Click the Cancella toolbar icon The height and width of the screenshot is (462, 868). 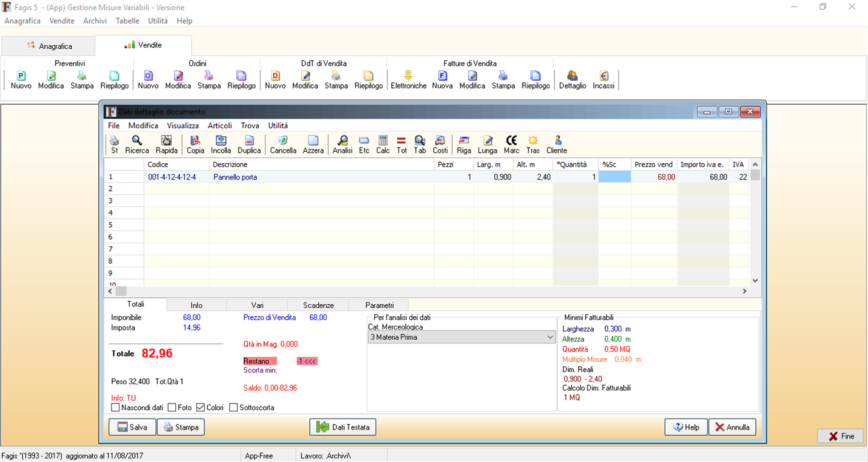283,145
